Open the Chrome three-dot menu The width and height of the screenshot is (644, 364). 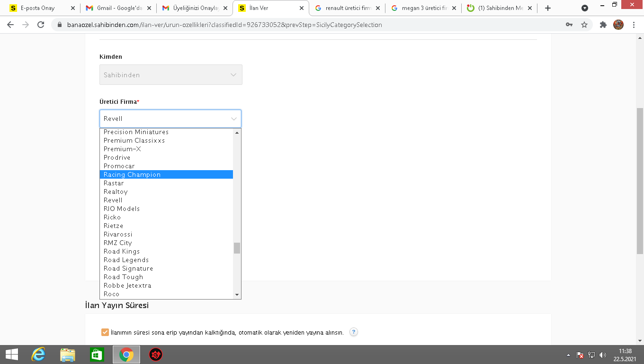pyautogui.click(x=634, y=25)
